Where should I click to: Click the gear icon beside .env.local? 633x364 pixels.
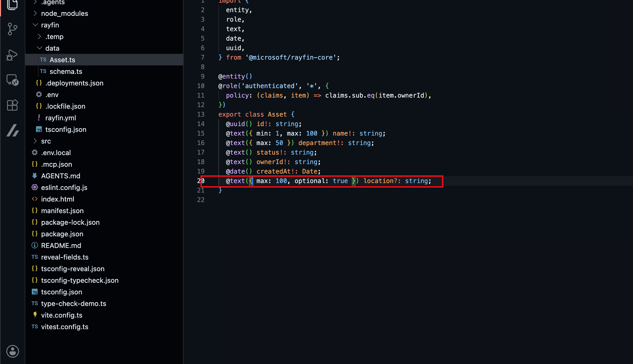coord(35,152)
